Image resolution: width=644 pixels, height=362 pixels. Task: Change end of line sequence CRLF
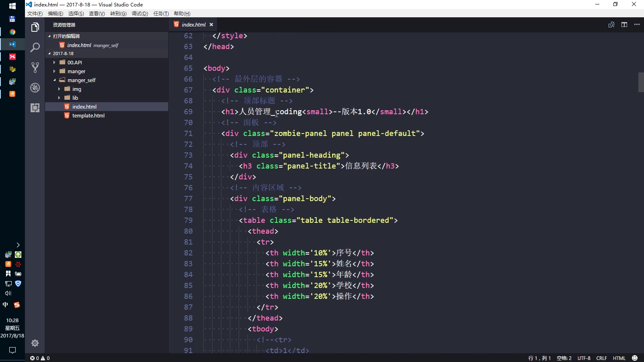[x=601, y=358]
